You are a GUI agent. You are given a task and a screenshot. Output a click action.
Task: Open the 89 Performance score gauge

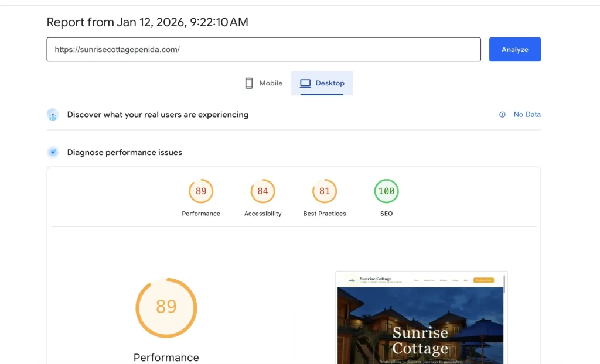click(201, 191)
